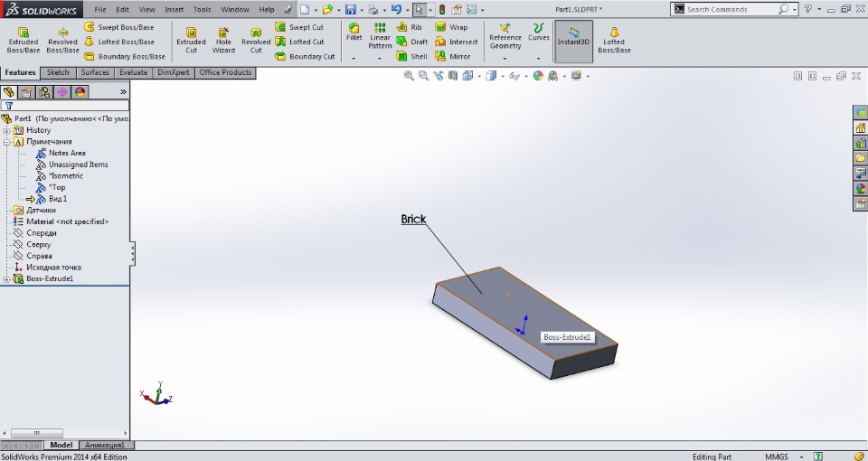Open the Tools menu

pyautogui.click(x=202, y=9)
